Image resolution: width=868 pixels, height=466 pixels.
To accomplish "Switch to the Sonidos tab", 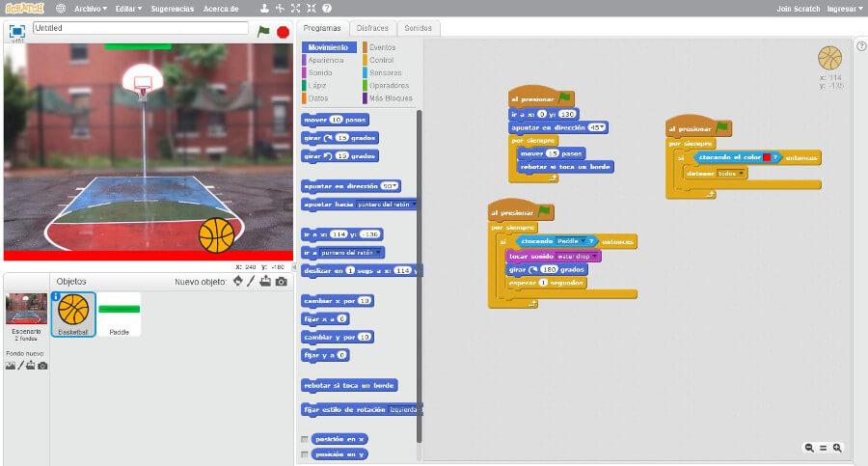I will click(418, 28).
